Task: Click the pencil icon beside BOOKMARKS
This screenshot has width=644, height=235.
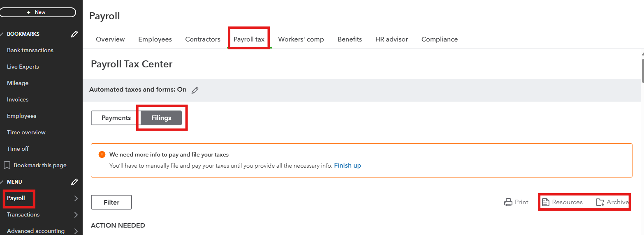Action: point(74,34)
